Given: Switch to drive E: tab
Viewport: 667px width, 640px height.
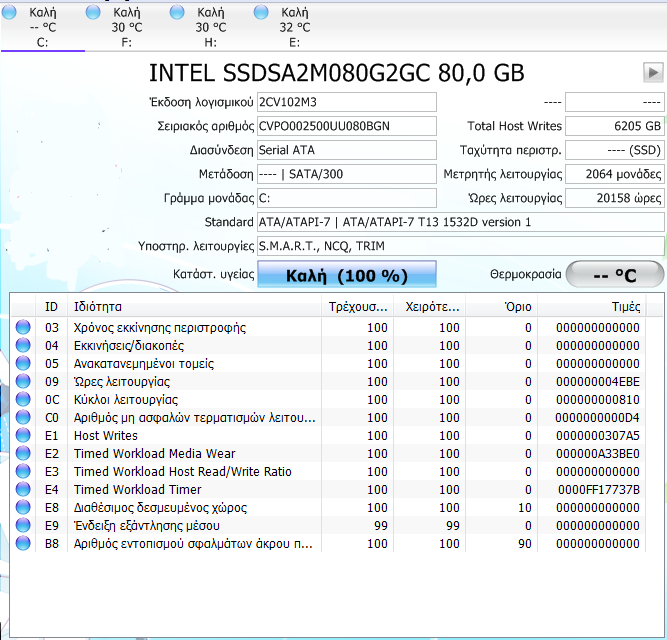Looking at the screenshot, I should (x=295, y=27).
